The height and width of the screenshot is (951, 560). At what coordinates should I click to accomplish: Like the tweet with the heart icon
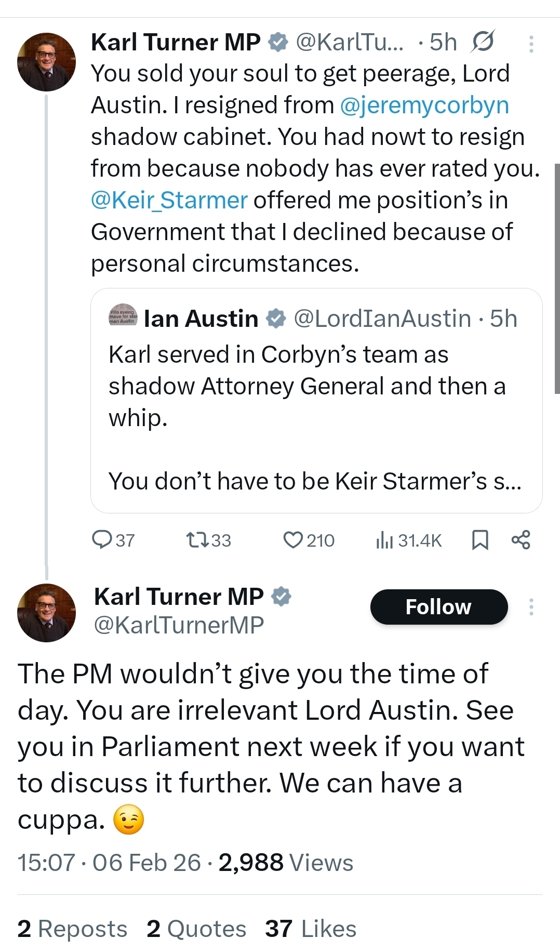[293, 540]
